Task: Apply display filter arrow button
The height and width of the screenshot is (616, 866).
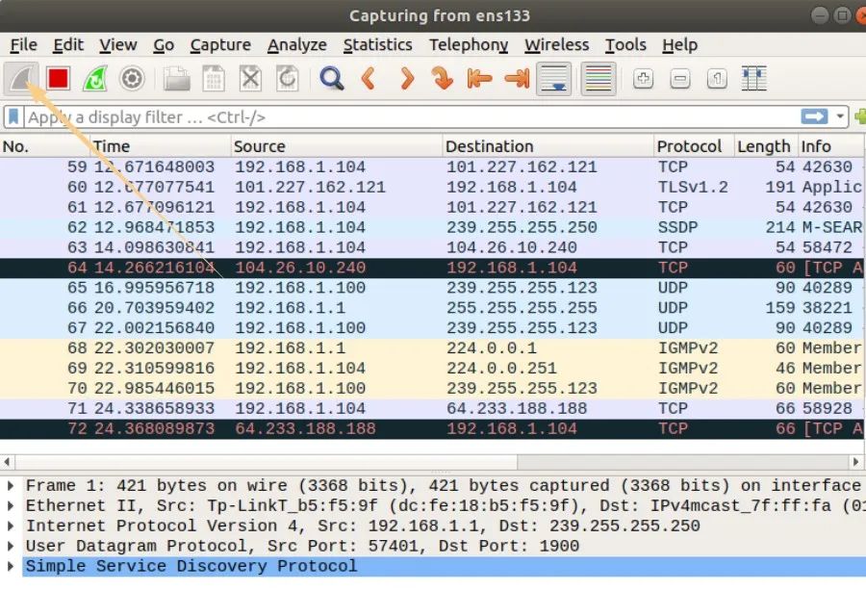Action: point(814,116)
